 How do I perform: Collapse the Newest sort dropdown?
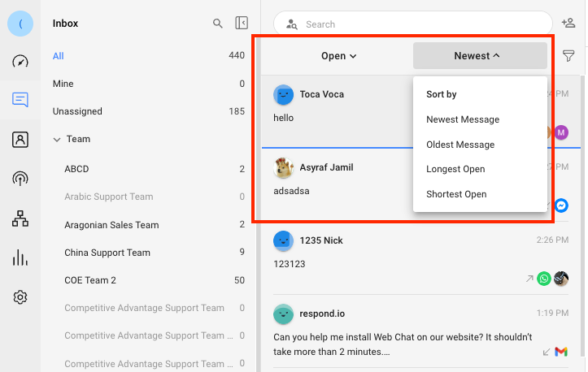click(479, 56)
